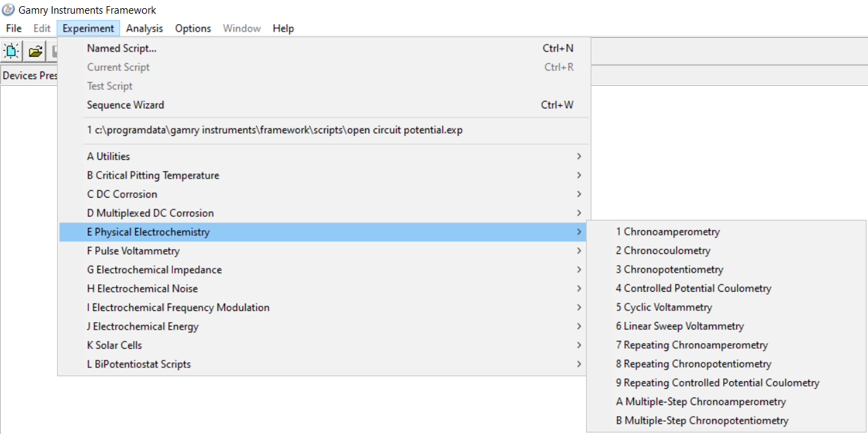Open the Options menu

pos(193,28)
